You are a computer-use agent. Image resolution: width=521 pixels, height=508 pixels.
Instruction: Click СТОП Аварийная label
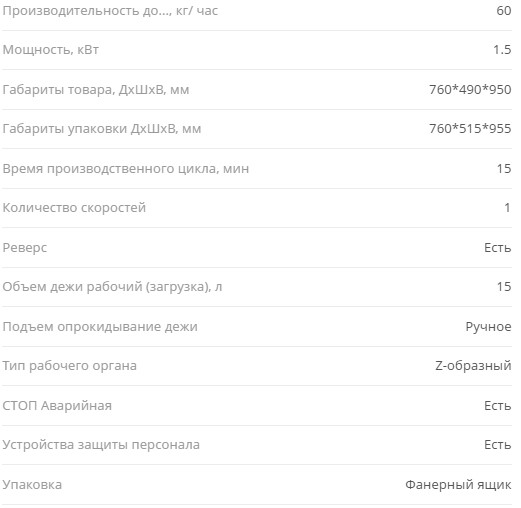(x=57, y=406)
